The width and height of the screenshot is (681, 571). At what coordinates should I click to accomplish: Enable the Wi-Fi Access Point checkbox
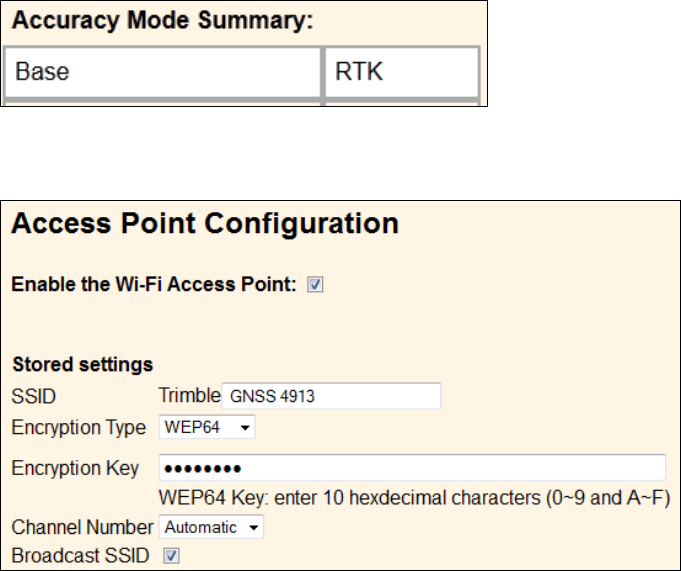point(315,285)
